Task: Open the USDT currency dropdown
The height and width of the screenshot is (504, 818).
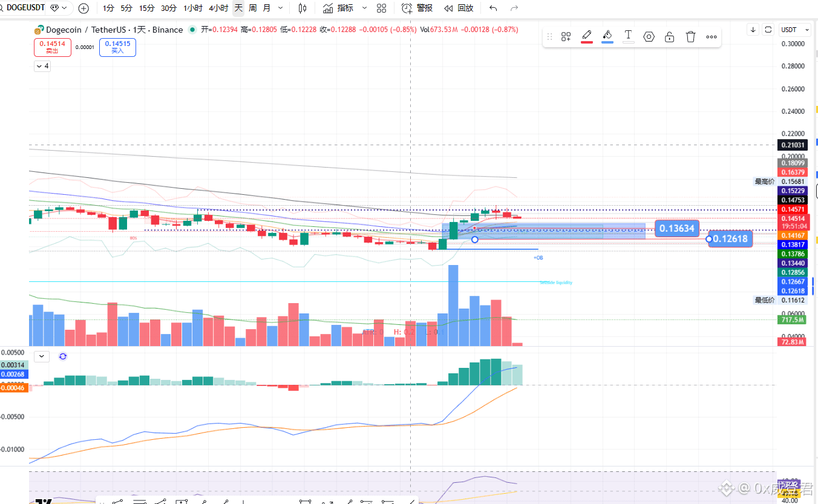Action: (x=795, y=30)
